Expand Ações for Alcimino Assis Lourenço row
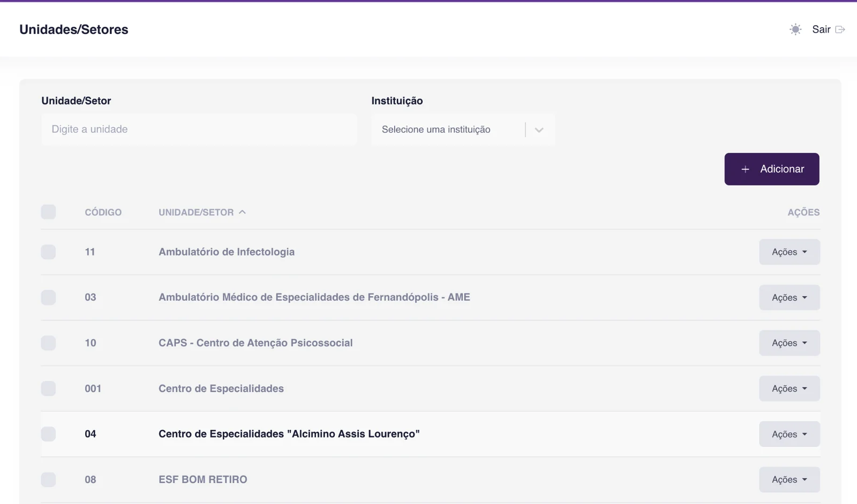Image resolution: width=857 pixels, height=504 pixels. pyautogui.click(x=789, y=434)
